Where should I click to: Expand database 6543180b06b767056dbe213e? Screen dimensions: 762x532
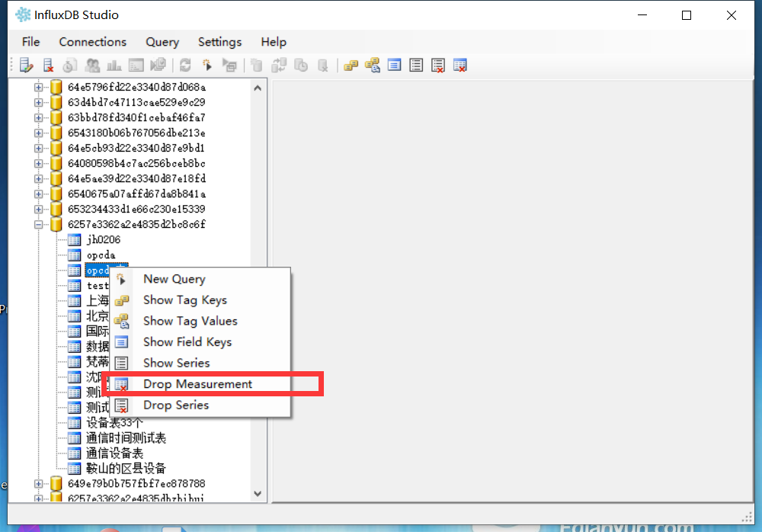click(x=38, y=133)
